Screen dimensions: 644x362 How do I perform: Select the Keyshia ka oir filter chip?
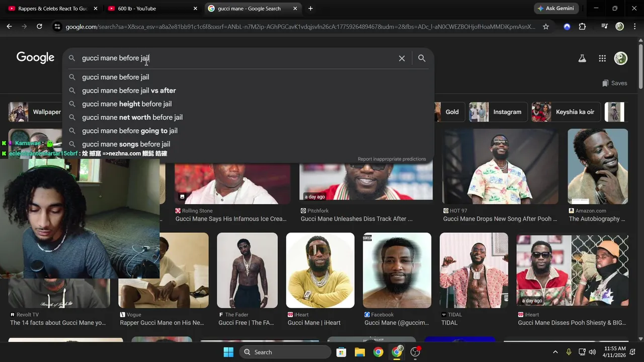[566, 112]
